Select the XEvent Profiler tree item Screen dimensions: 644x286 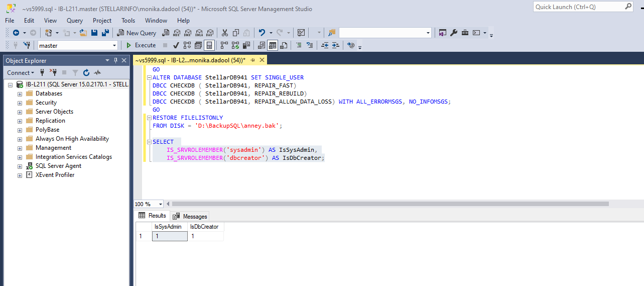click(x=55, y=175)
